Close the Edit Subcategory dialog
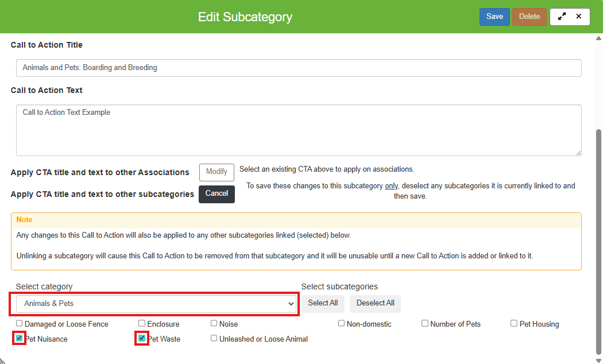The width and height of the screenshot is (603, 364). tap(579, 17)
